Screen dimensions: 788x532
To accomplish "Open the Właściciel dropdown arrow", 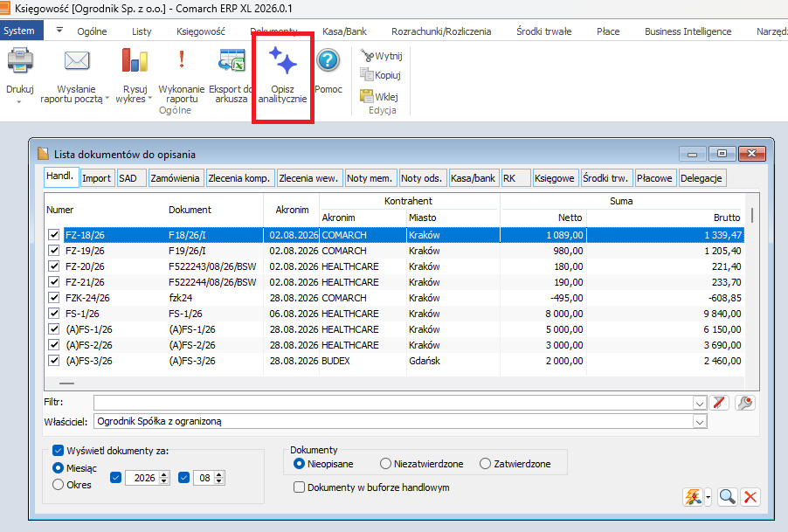I will point(700,421).
